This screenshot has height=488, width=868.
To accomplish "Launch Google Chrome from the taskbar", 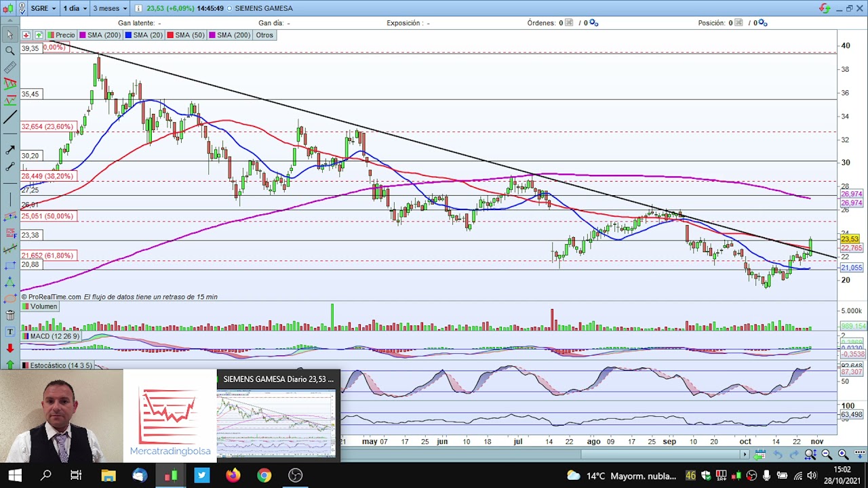I will coord(264,475).
